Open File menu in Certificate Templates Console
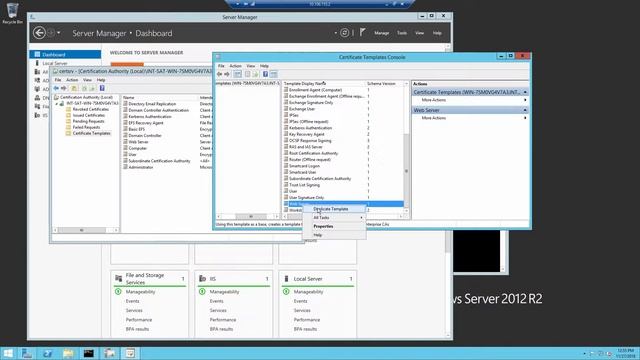The height and width of the screenshot is (360, 640). (221, 66)
